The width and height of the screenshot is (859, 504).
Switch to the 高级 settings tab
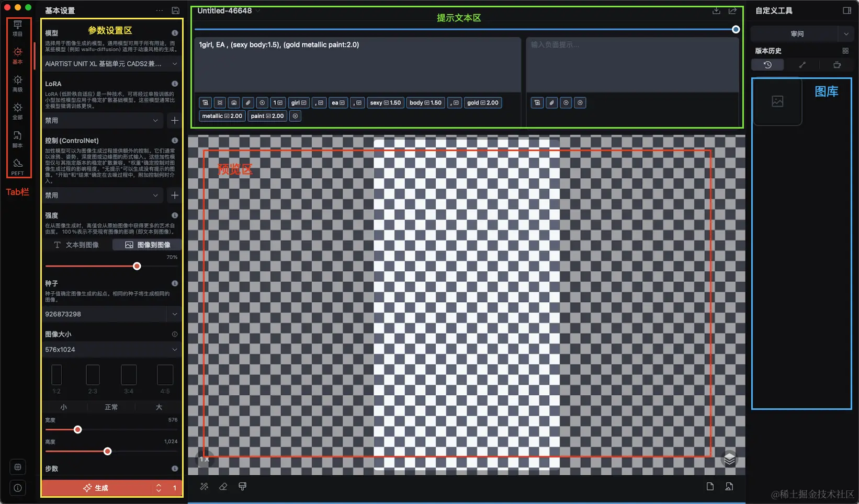(x=17, y=84)
